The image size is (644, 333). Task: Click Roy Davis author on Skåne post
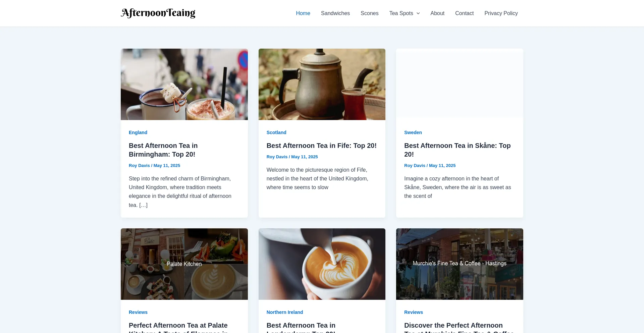tap(415, 165)
